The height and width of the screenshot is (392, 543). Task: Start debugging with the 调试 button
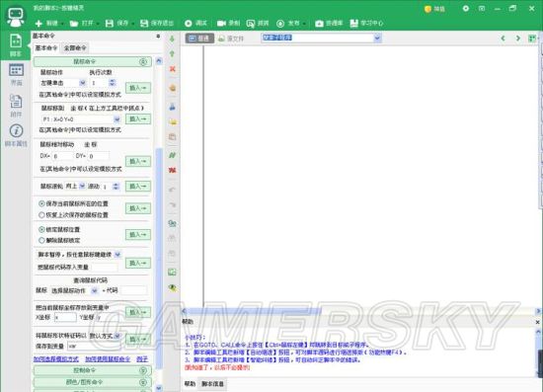(x=195, y=23)
